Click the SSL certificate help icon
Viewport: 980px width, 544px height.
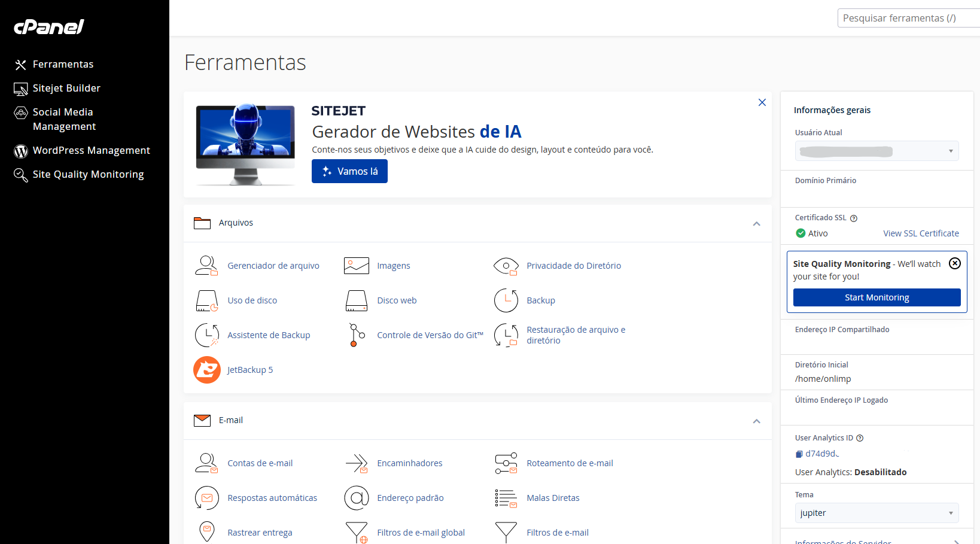854,218
